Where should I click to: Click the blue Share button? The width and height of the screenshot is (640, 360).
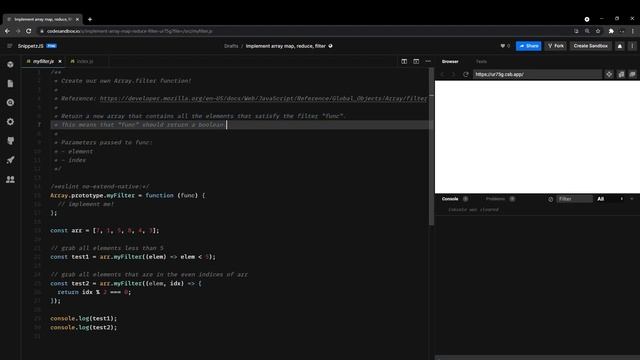point(529,46)
